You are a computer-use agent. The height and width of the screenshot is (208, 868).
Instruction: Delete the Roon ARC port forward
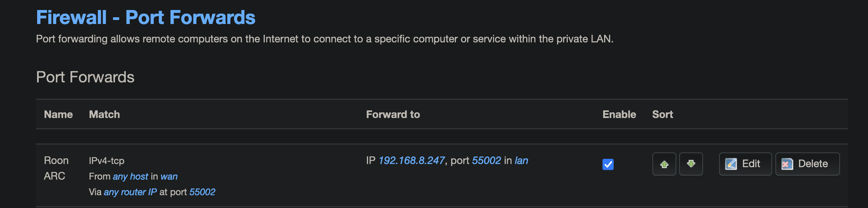(x=807, y=164)
